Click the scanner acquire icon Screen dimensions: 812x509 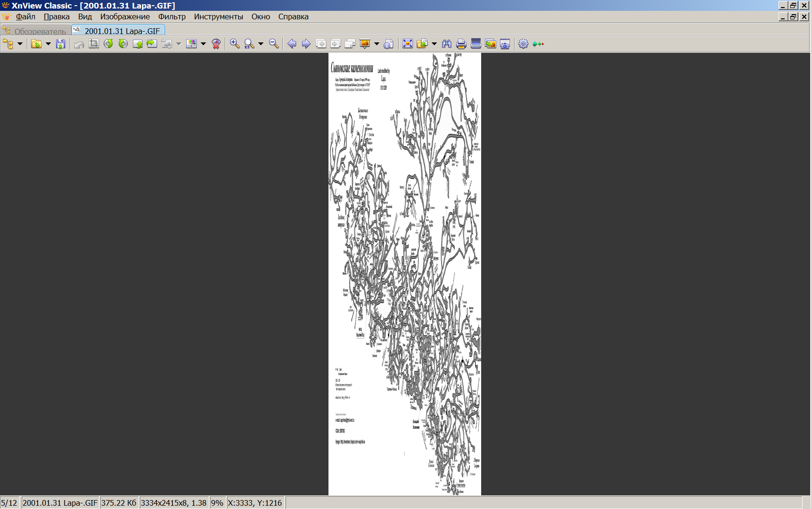(476, 44)
